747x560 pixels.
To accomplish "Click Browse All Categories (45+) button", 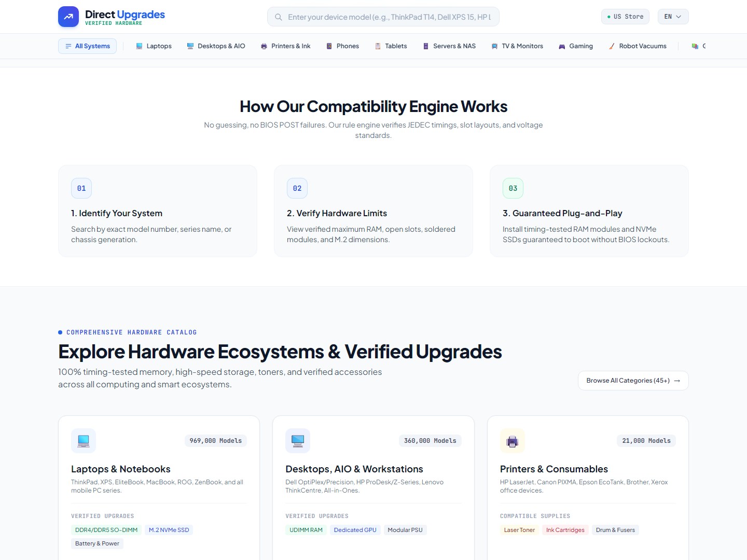I will [633, 381].
